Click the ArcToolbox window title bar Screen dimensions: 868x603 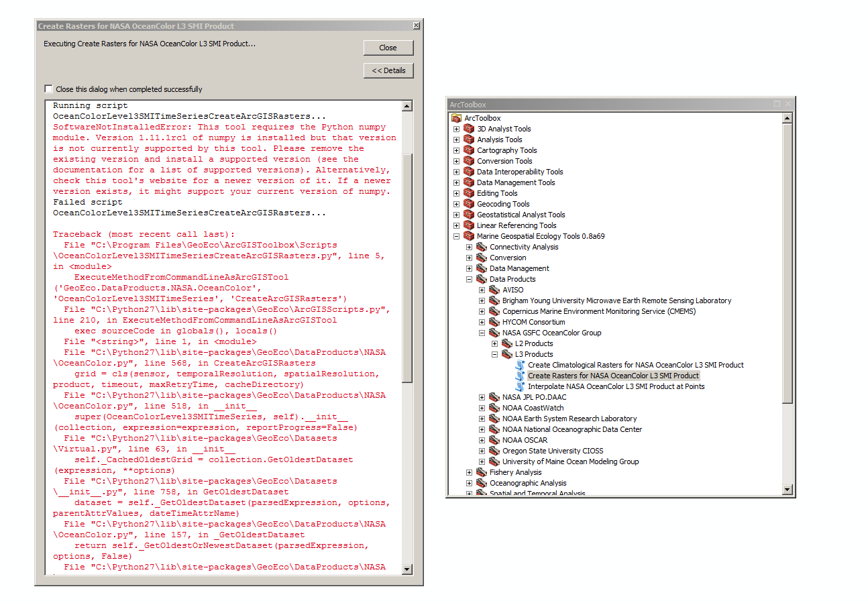620,105
